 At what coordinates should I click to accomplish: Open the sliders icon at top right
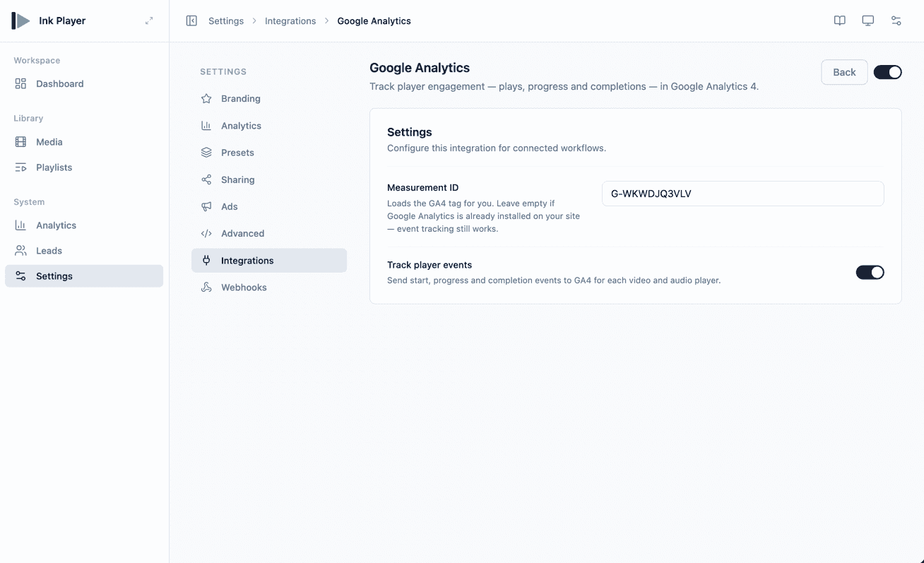(896, 20)
